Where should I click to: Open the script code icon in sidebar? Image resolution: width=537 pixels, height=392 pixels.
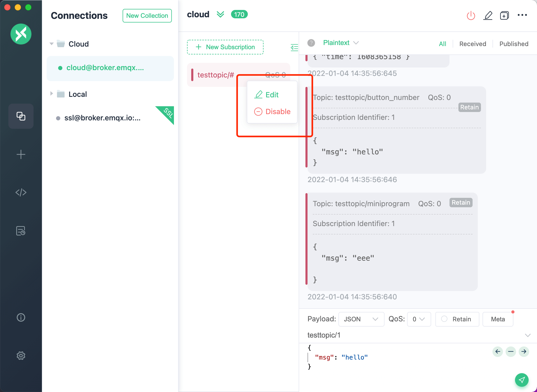[21, 193]
